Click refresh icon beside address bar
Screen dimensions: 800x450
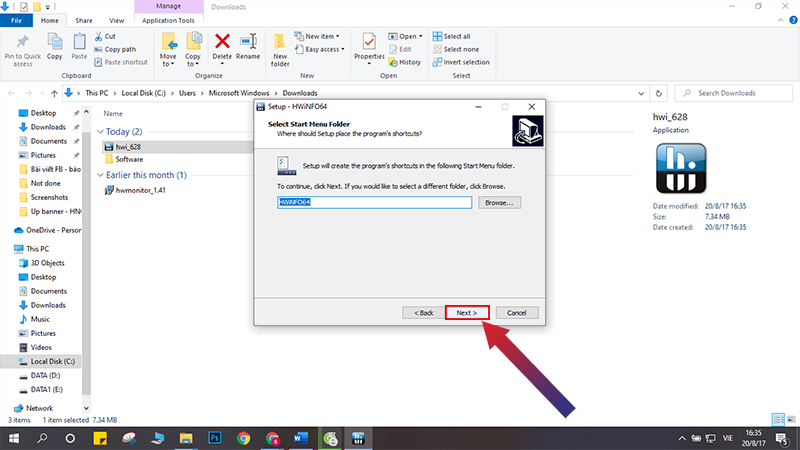[x=659, y=93]
